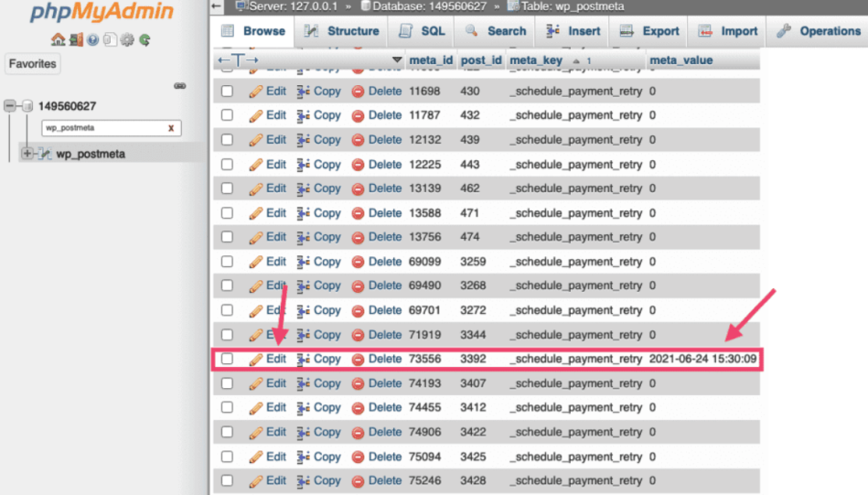The height and width of the screenshot is (495, 868).
Task: Clear the wp_postmeta filter with X
Action: 171,128
